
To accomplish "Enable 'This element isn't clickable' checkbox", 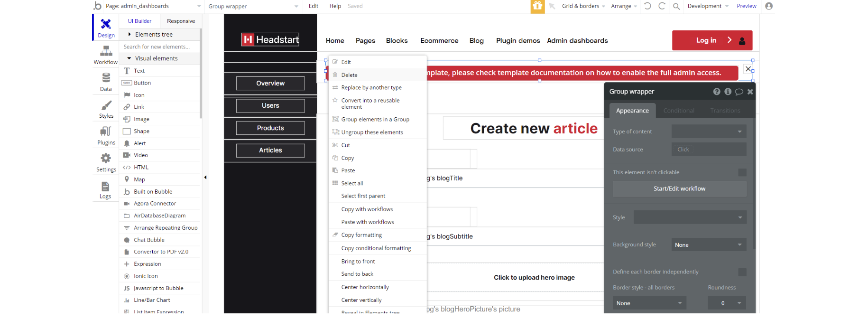I will coord(742,172).
